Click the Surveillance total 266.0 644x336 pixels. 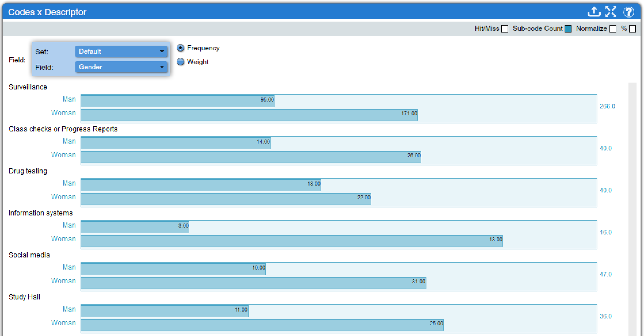tap(607, 106)
